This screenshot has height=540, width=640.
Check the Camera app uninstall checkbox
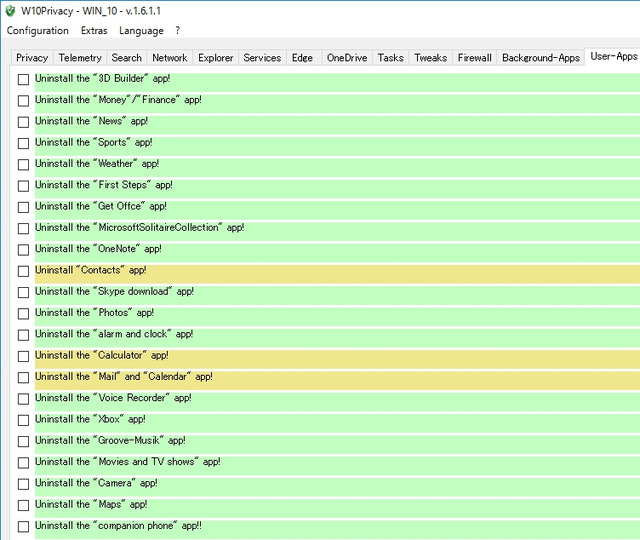click(x=23, y=484)
